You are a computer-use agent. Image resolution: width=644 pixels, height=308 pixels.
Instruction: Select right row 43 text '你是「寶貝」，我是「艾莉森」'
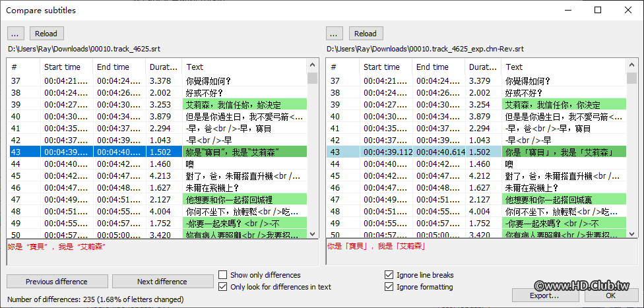click(x=564, y=152)
